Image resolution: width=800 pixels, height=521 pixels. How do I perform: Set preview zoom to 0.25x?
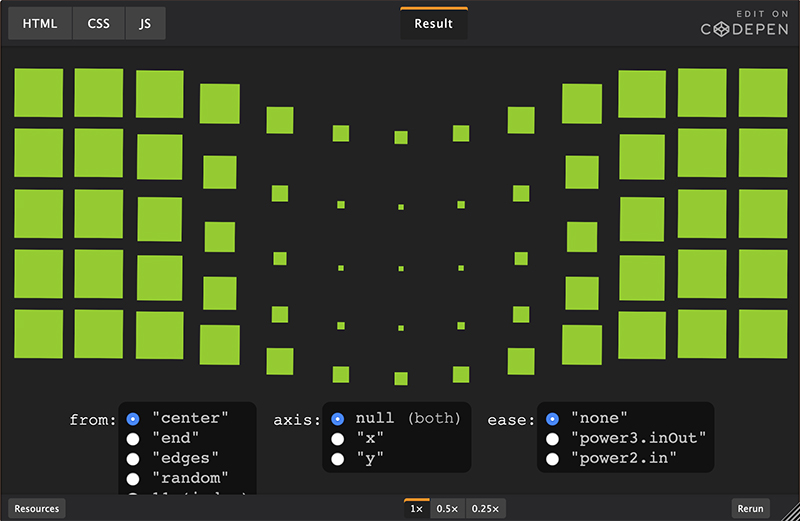(x=485, y=508)
